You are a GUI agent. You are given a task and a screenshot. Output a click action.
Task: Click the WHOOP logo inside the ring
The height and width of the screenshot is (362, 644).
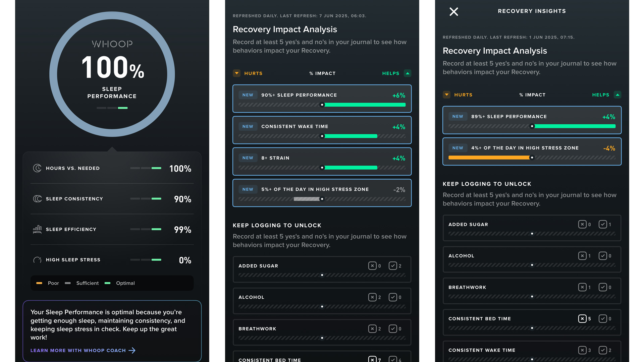coord(112,44)
